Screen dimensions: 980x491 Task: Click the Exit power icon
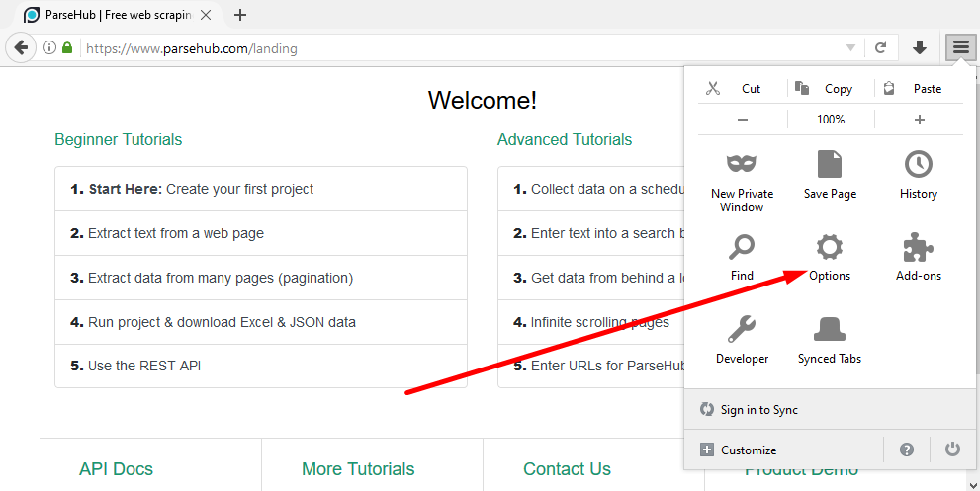point(952,450)
